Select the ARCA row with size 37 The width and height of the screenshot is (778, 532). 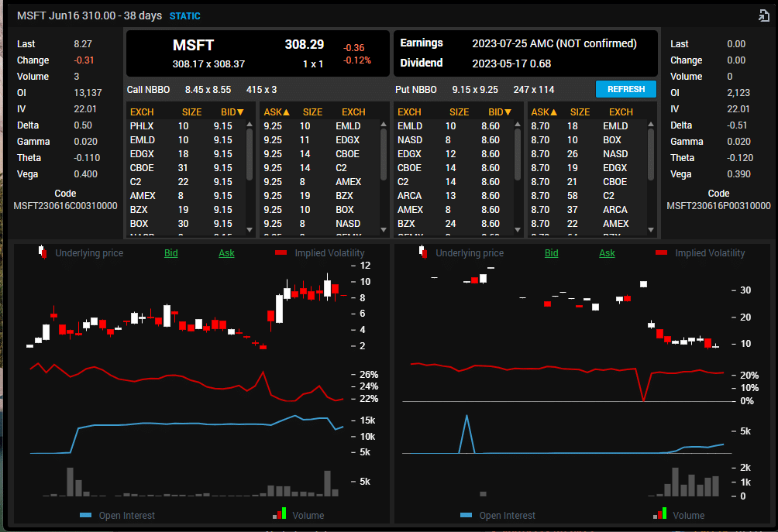(588, 210)
